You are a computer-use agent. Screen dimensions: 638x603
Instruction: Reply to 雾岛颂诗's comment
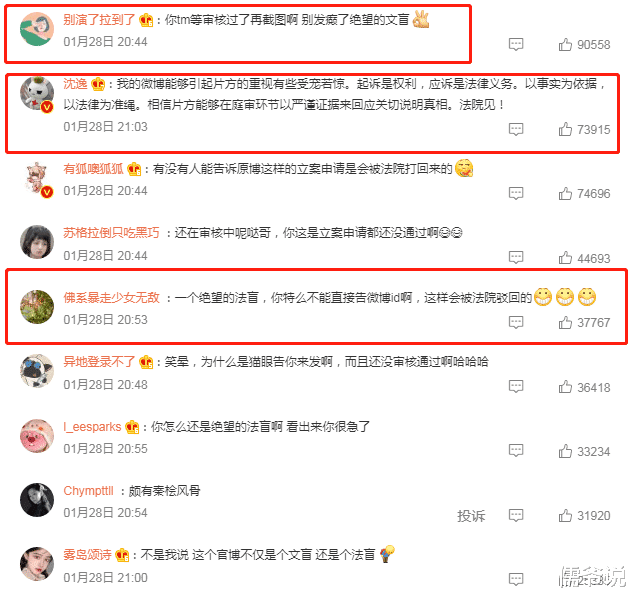pos(516,579)
